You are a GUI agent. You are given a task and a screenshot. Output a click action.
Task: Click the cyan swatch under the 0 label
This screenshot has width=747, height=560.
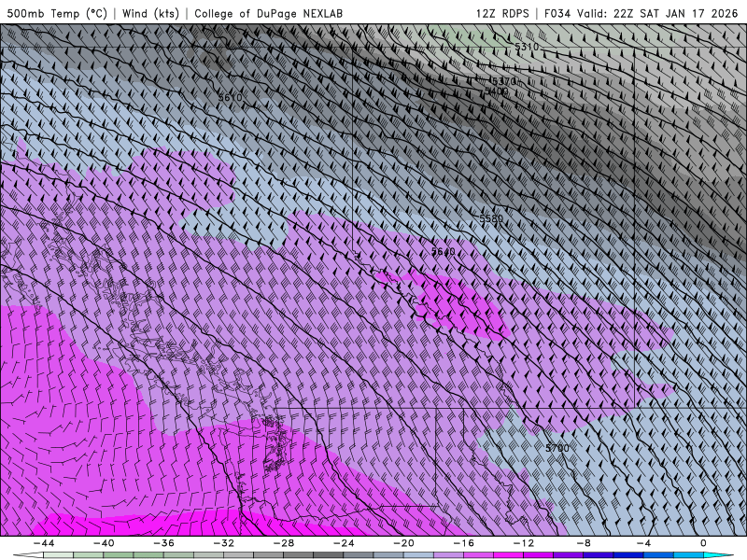[714, 555]
